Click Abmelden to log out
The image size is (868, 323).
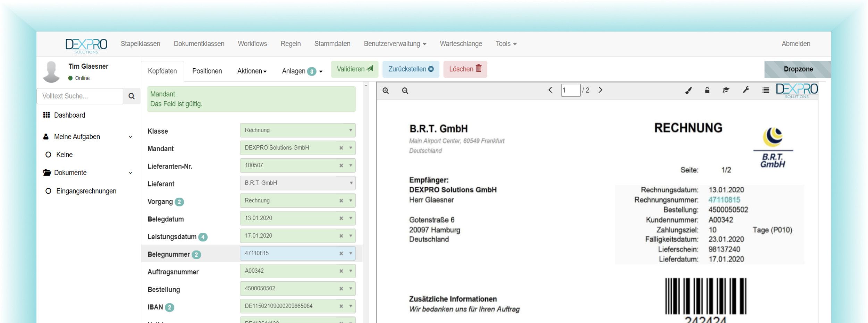[x=796, y=44]
